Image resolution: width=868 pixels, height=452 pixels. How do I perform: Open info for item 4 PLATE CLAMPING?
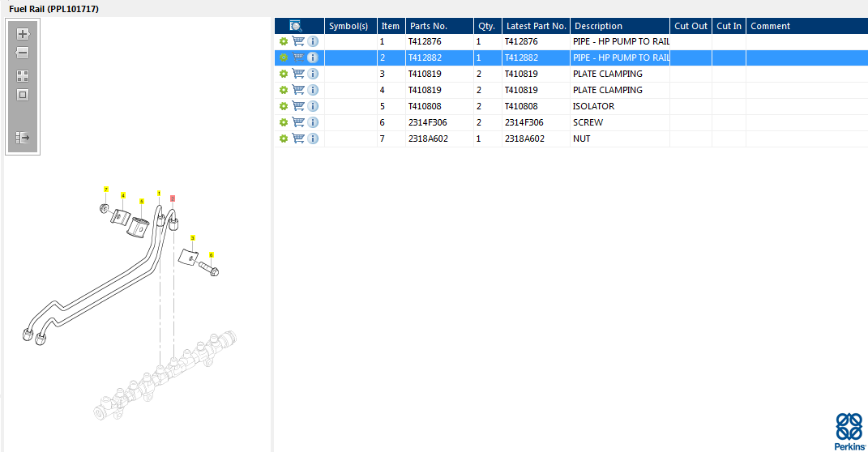click(x=313, y=90)
